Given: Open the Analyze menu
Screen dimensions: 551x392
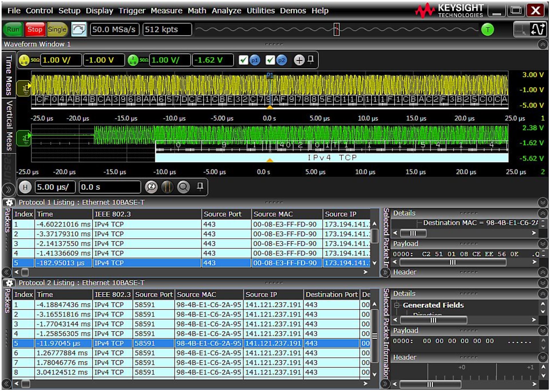Looking at the screenshot, I should 226,11.
